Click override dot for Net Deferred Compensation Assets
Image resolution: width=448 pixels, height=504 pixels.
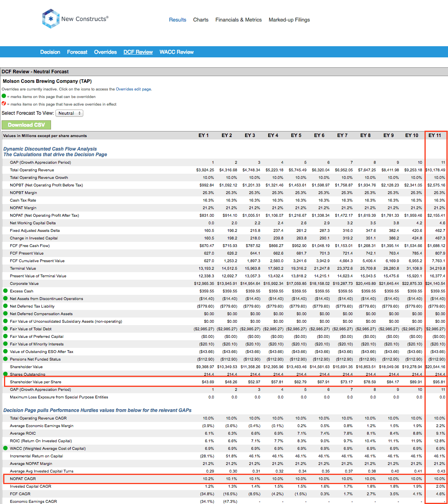click(6, 314)
